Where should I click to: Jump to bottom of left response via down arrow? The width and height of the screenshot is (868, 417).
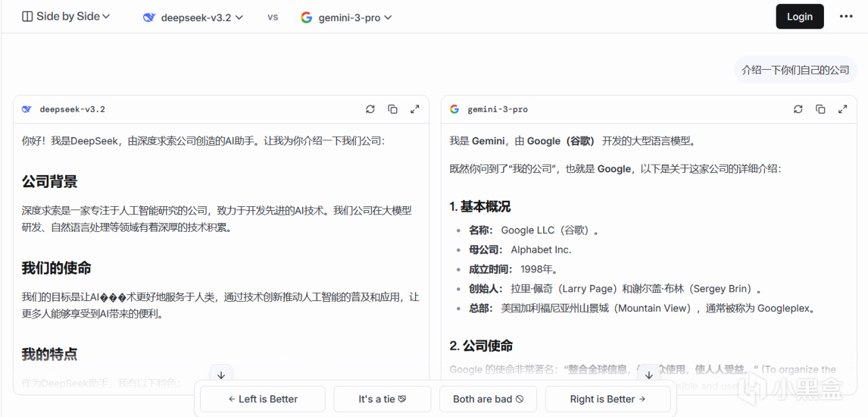(221, 375)
